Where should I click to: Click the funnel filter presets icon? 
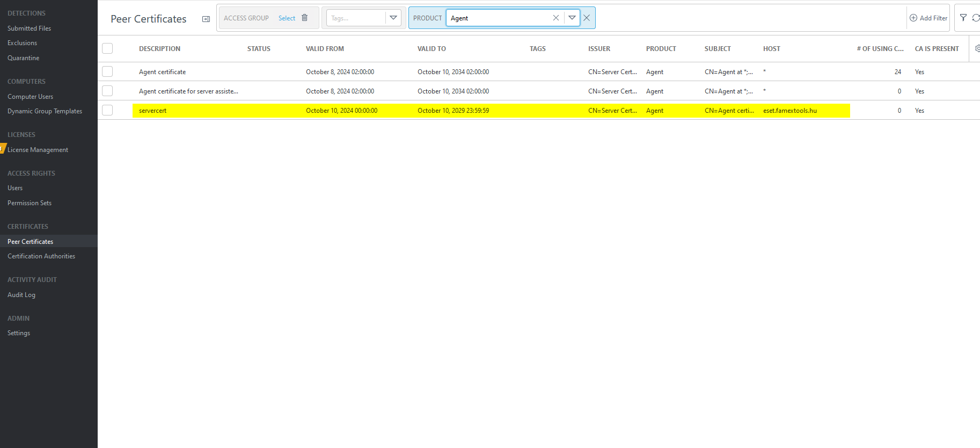pyautogui.click(x=963, y=18)
